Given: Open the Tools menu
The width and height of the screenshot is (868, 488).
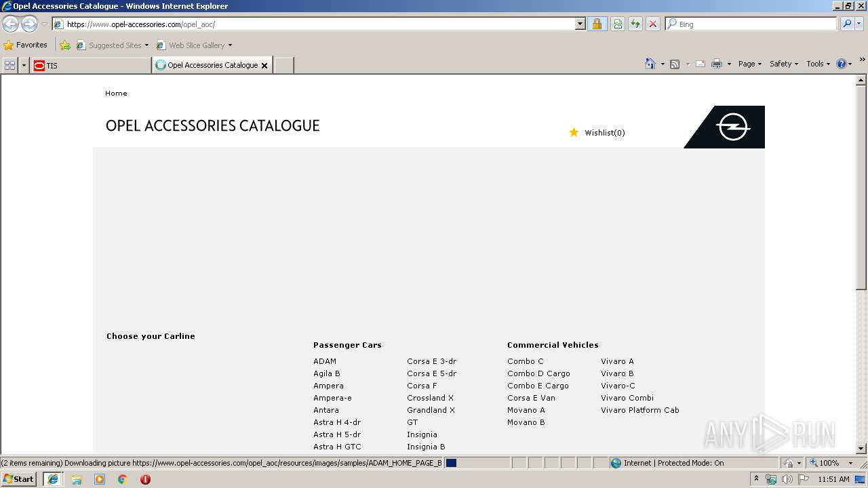Looking at the screenshot, I should click(818, 64).
